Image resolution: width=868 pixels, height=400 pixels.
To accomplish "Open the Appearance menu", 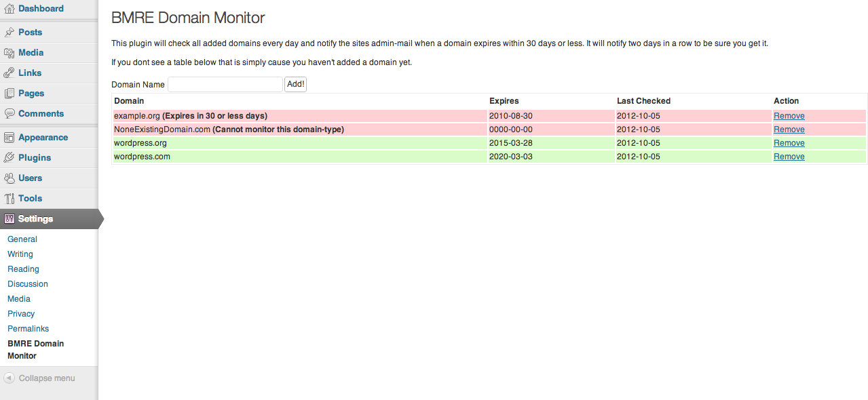I will coord(43,137).
